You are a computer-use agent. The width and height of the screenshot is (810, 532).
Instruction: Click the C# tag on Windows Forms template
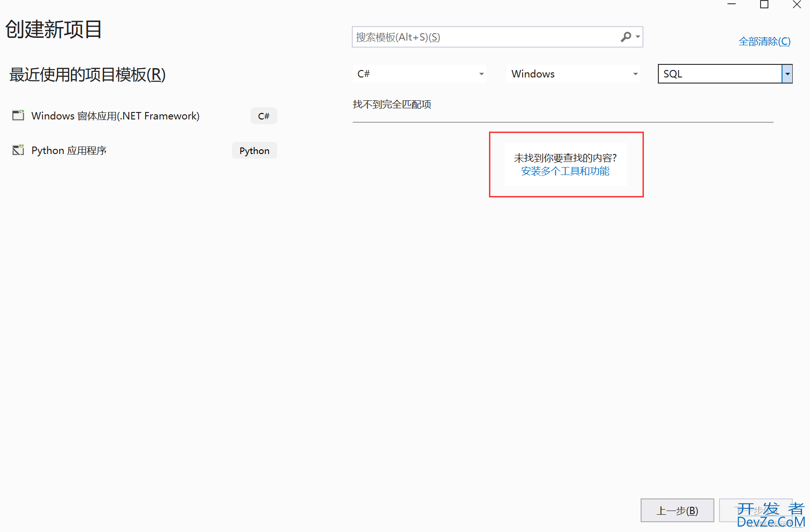[x=264, y=116]
